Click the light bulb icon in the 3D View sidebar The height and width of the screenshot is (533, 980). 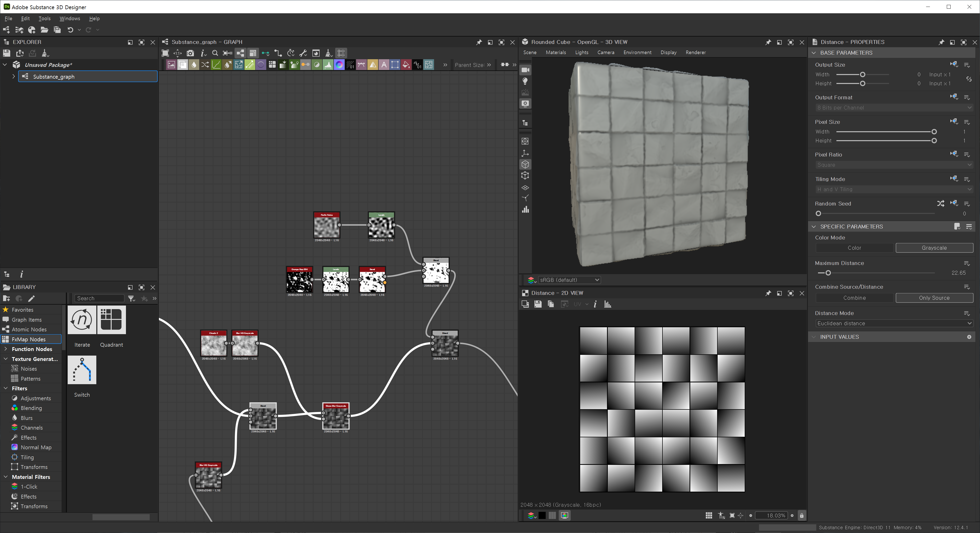click(525, 81)
